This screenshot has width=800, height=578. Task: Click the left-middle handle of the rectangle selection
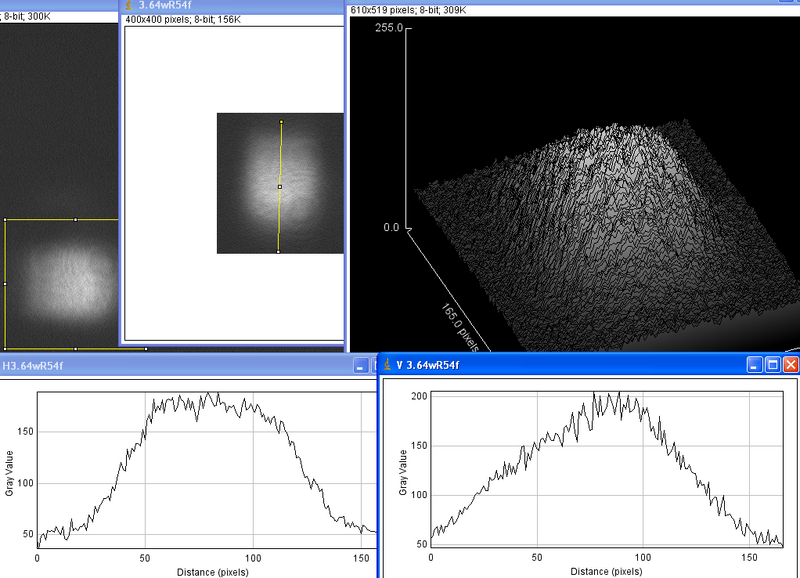point(5,284)
